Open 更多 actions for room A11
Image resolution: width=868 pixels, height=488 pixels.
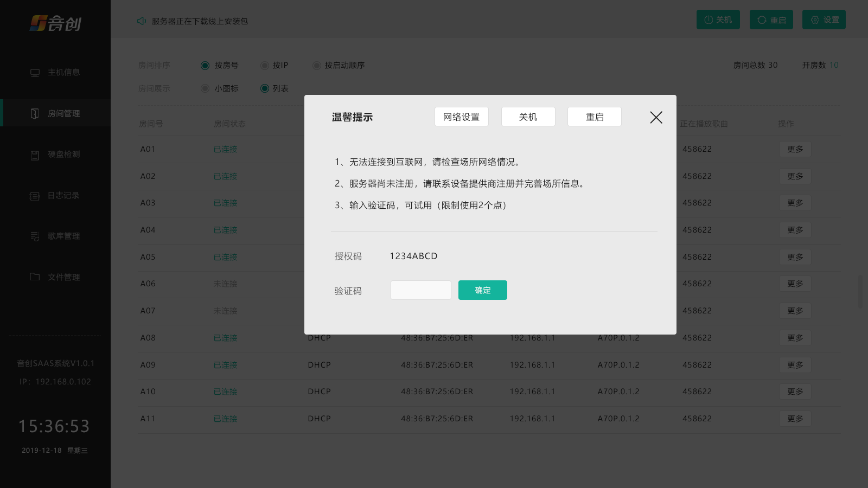tap(795, 419)
